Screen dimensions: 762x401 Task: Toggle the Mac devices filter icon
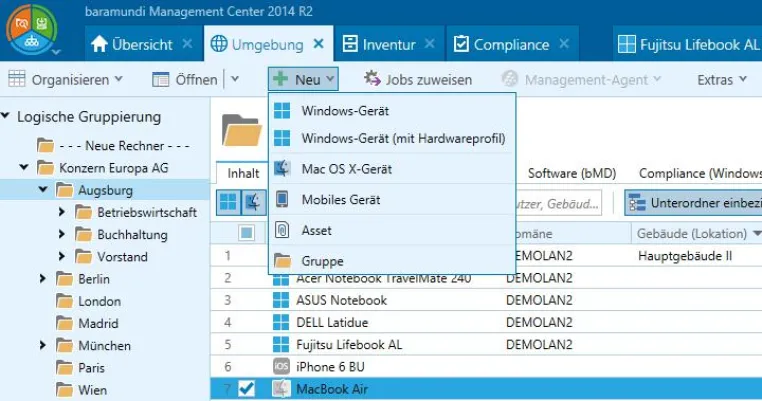254,202
